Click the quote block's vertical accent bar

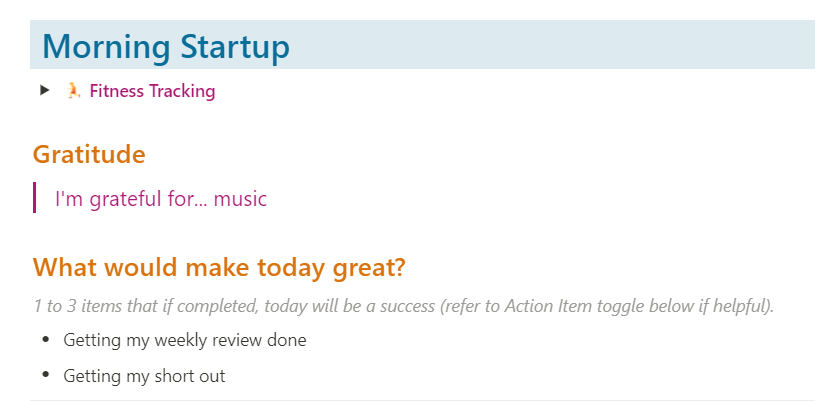[x=35, y=198]
